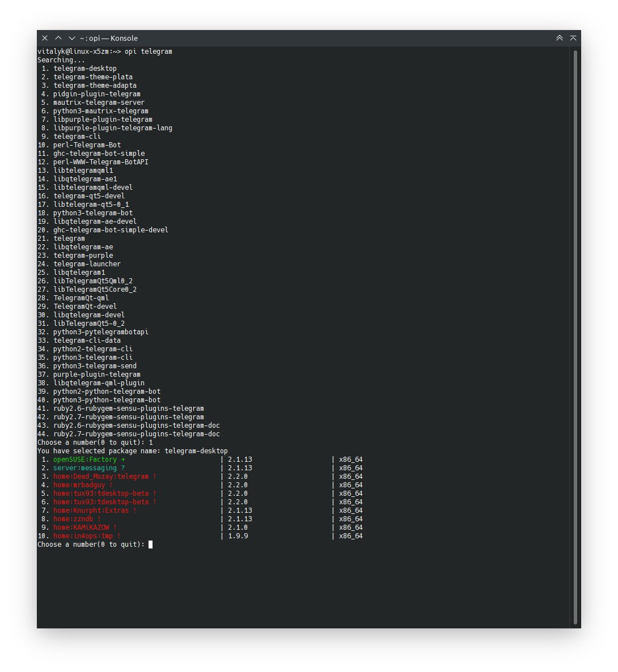Click the "home:Knurpht:Extras" repository
The width and height of the screenshot is (618, 672).
click(x=95, y=511)
